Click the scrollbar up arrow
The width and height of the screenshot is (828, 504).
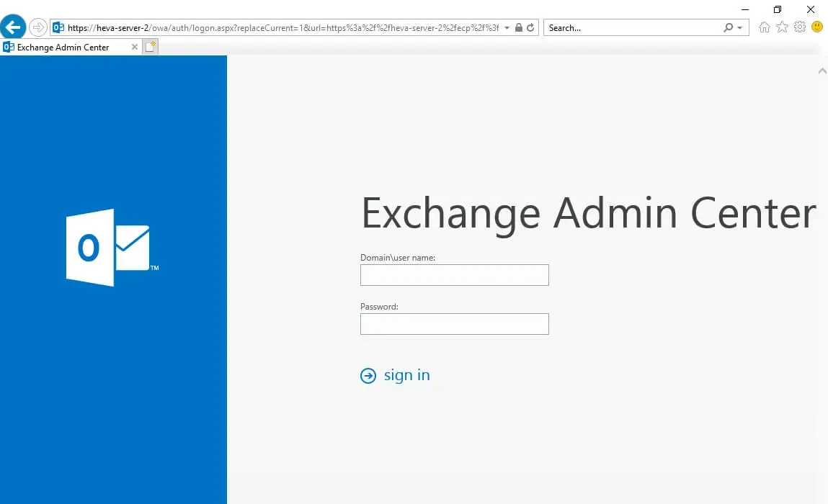pyautogui.click(x=822, y=71)
